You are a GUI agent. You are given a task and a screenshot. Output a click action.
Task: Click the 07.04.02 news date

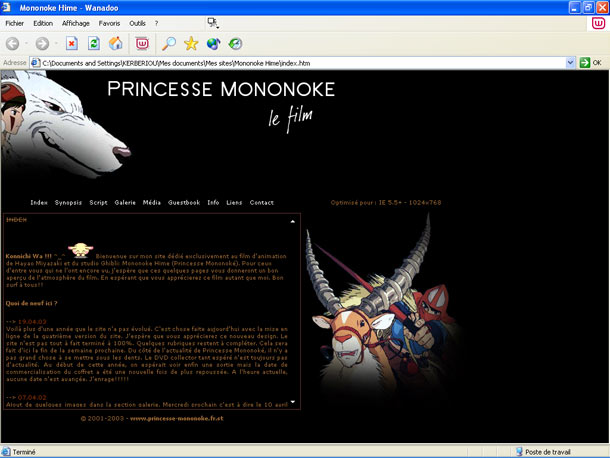tap(32, 397)
